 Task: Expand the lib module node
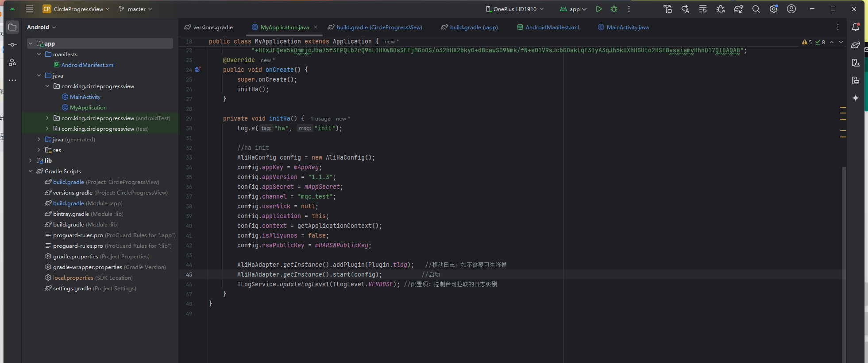(x=31, y=160)
